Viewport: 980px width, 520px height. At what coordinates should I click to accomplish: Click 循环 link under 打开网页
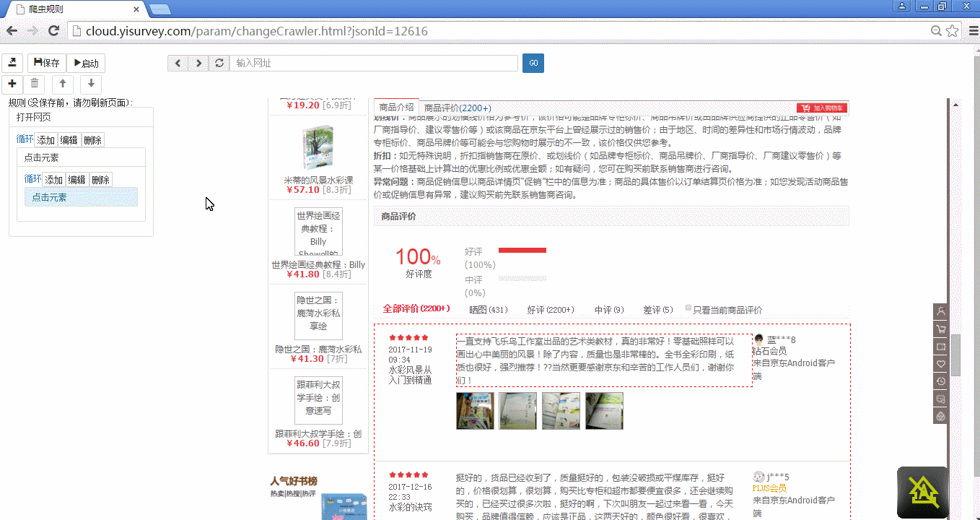pyautogui.click(x=25, y=139)
